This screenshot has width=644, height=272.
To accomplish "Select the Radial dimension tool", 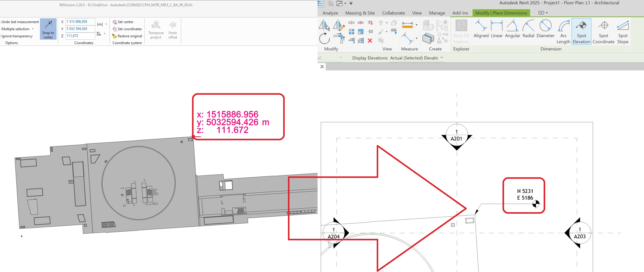I will coord(528,29).
